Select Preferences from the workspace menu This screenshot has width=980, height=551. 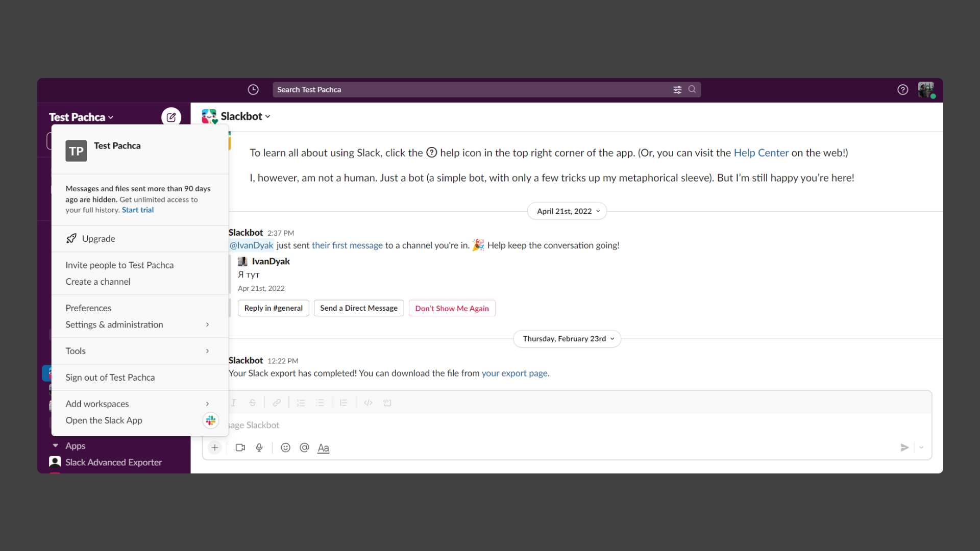[88, 308]
